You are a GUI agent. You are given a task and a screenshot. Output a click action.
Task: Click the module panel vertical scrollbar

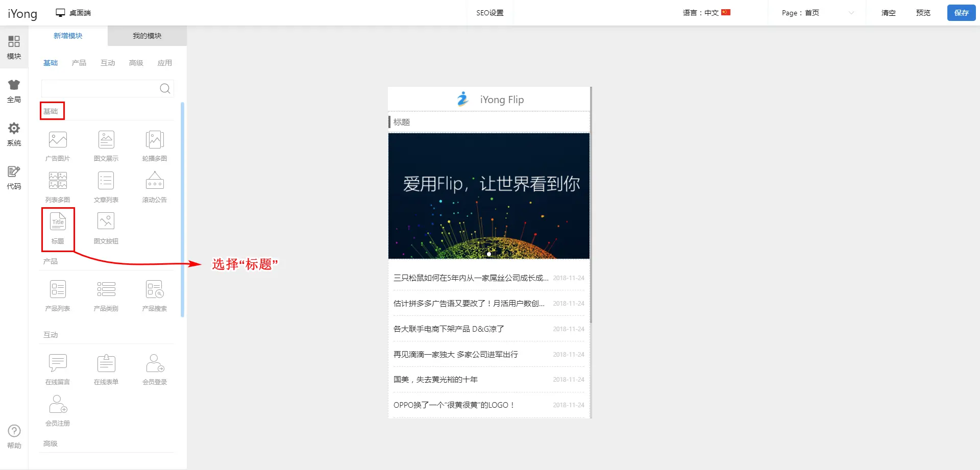183,209
